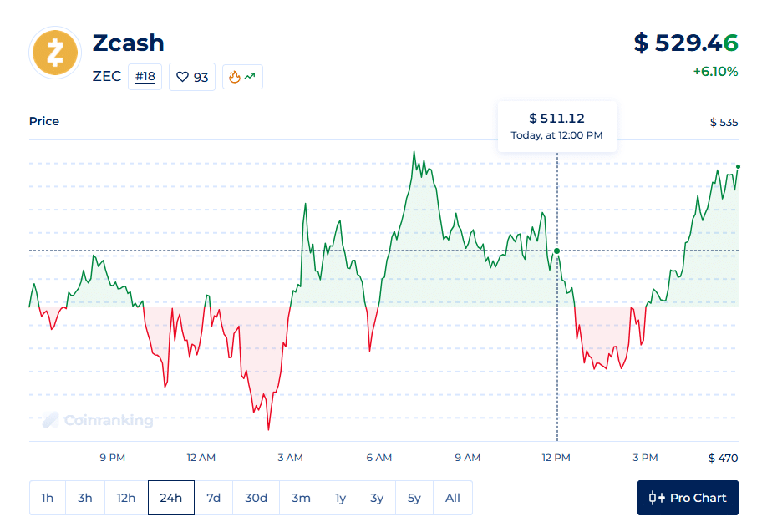
Task: Click the Coinranking watermark logo
Action: tap(98, 420)
